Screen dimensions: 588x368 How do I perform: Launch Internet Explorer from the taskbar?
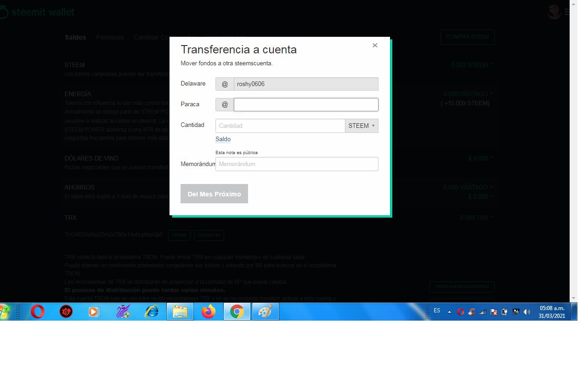click(151, 312)
